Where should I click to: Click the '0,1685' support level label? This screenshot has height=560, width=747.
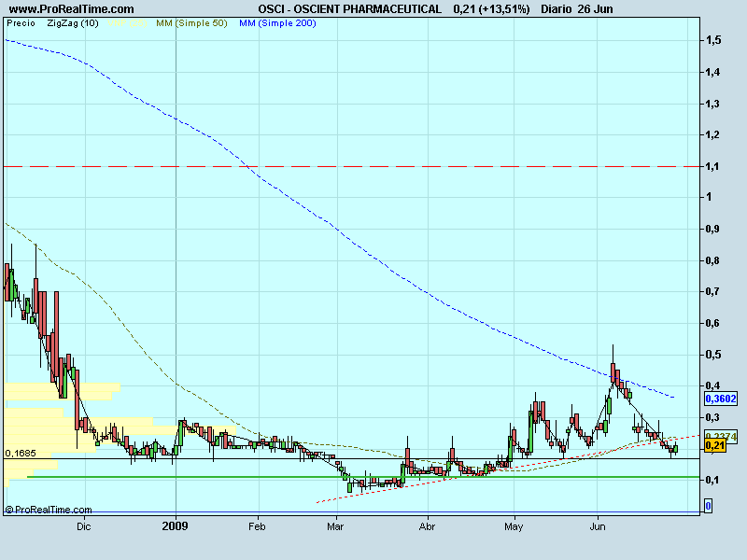coord(21,454)
